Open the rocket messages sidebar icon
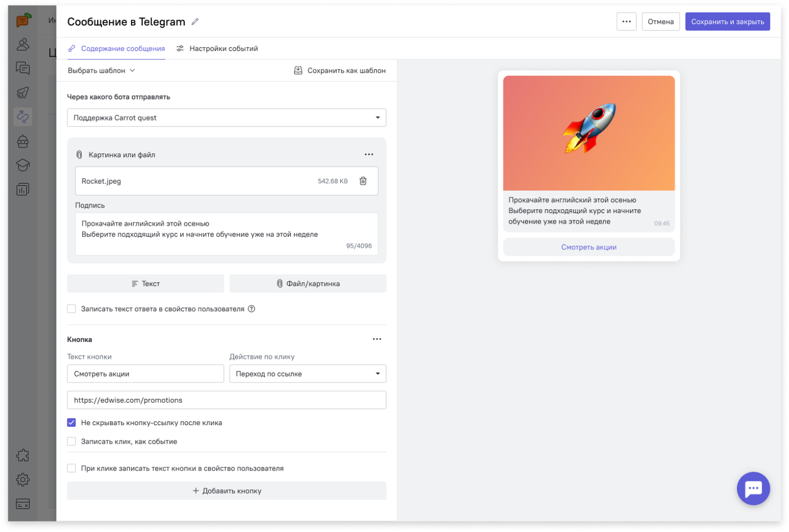 coord(23,93)
